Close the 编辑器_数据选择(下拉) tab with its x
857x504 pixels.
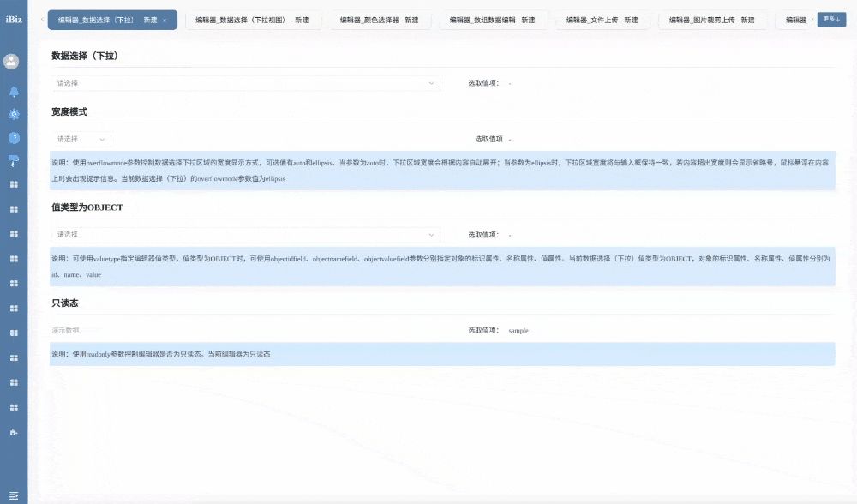[x=165, y=21]
